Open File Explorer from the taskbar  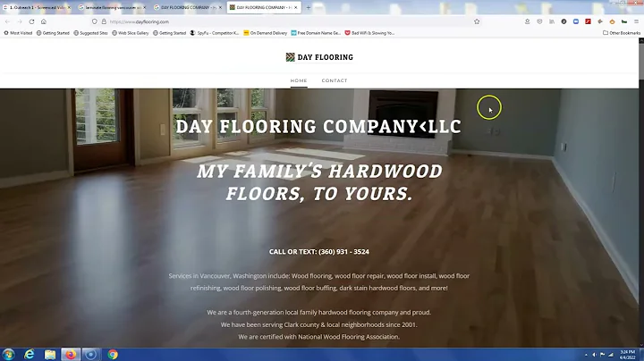click(50, 354)
